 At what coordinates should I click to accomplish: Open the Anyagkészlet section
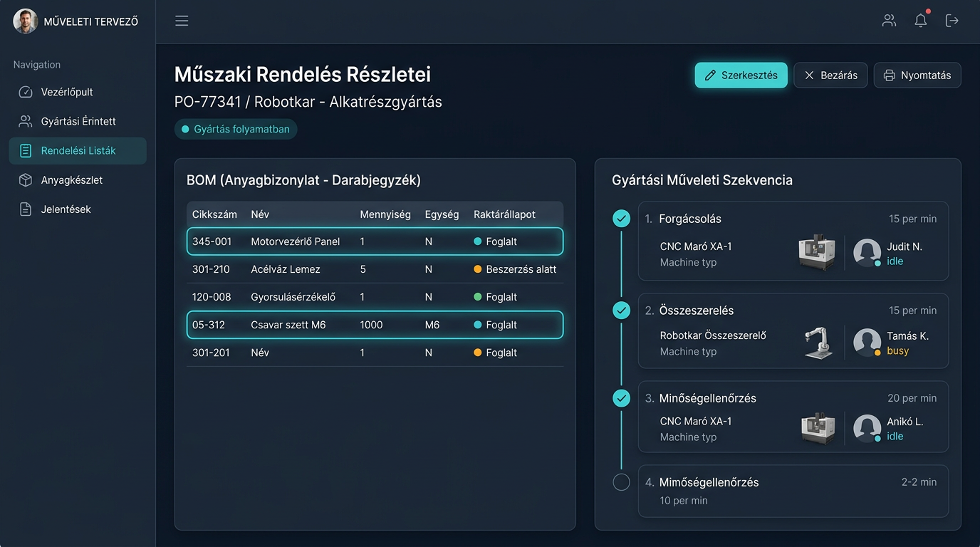coord(78,180)
